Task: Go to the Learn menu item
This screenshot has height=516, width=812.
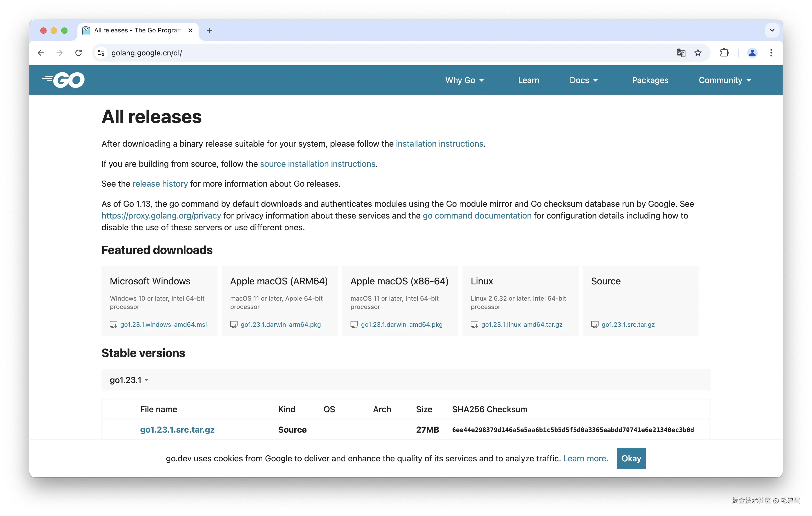Action: (x=528, y=80)
